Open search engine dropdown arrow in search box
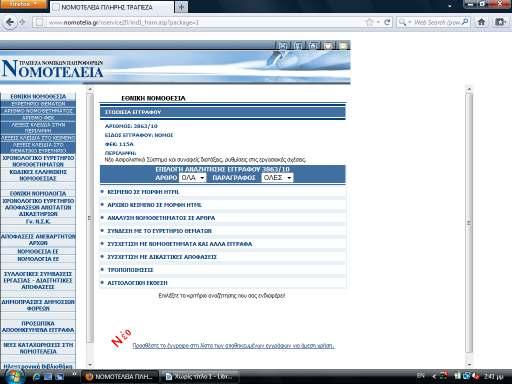 tap(410, 22)
